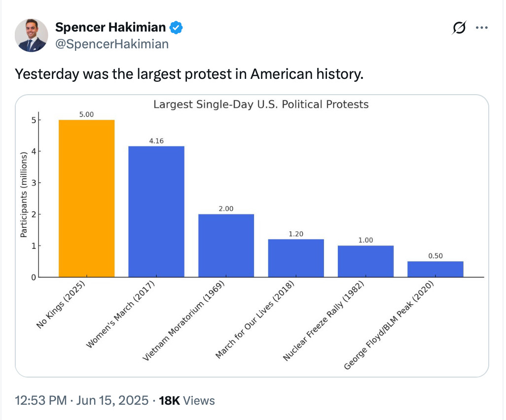Click the 12:53 PM Jun 15, 2025 timestamp

pos(82,400)
